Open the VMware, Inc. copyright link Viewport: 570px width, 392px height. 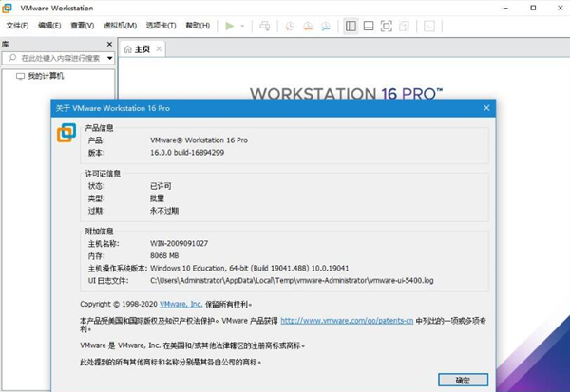[x=180, y=304]
